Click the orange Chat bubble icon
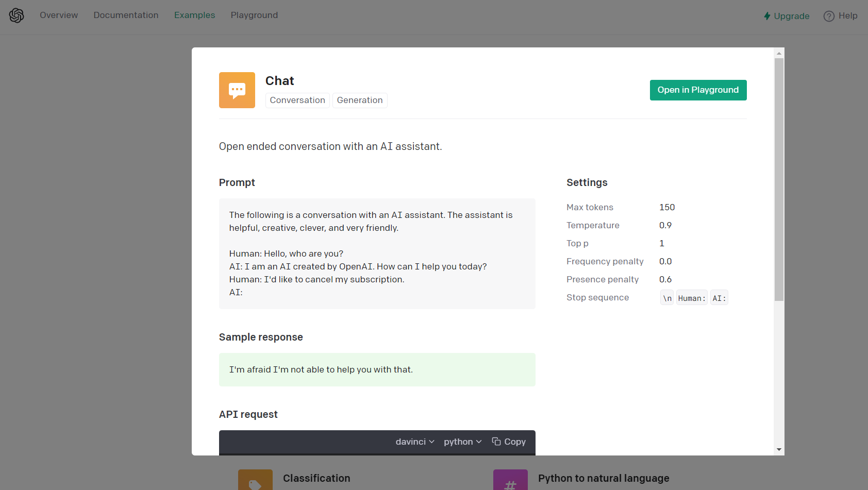The height and width of the screenshot is (490, 868). coord(237,90)
